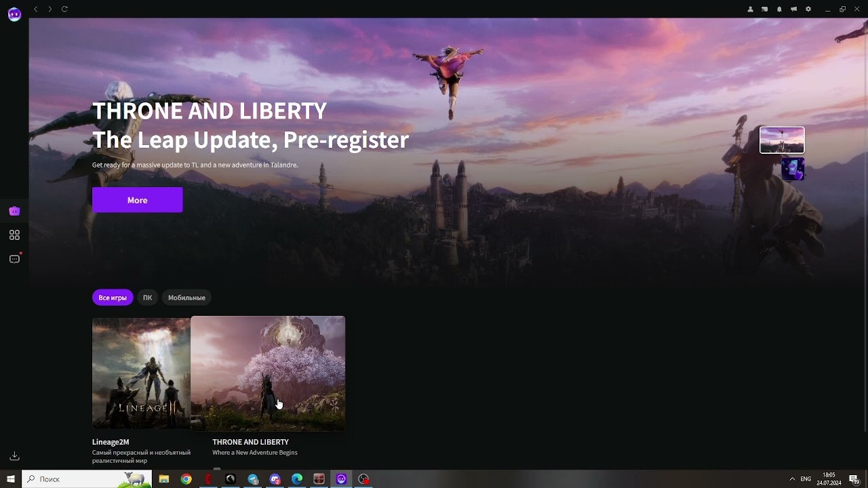Go forward with the right arrow
868x488 pixels.
click(x=50, y=9)
